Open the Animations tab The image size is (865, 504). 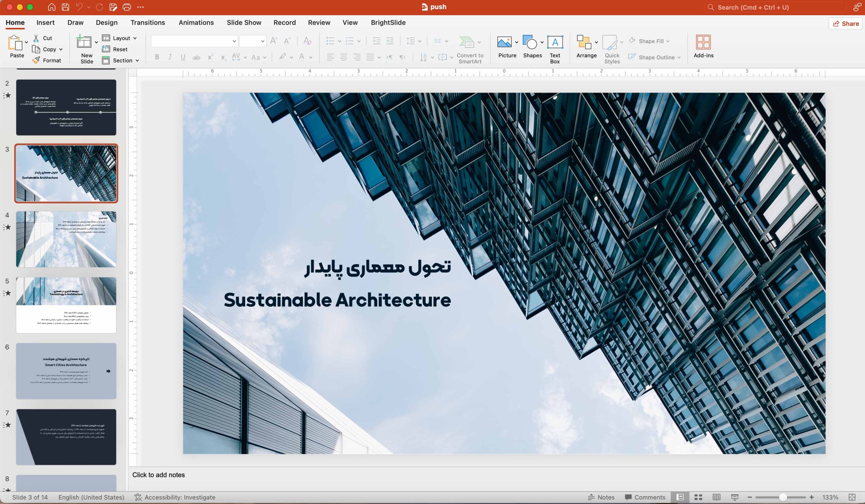point(196,22)
